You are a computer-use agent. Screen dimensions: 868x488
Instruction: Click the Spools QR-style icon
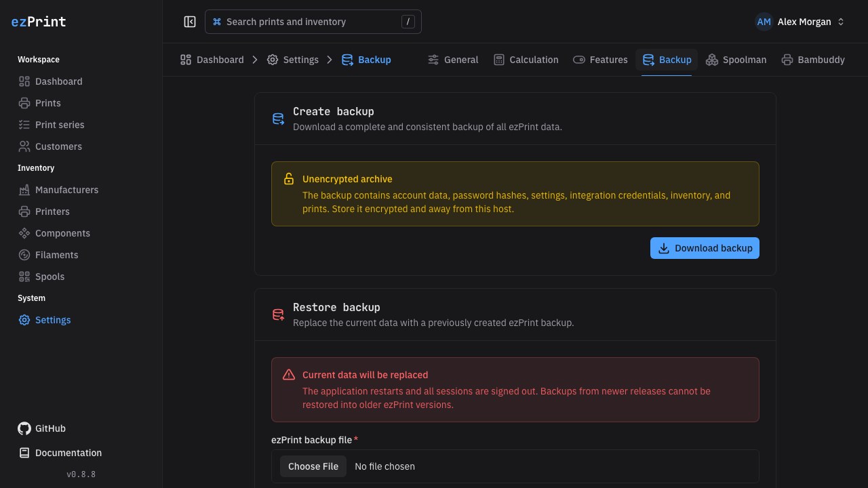click(24, 277)
